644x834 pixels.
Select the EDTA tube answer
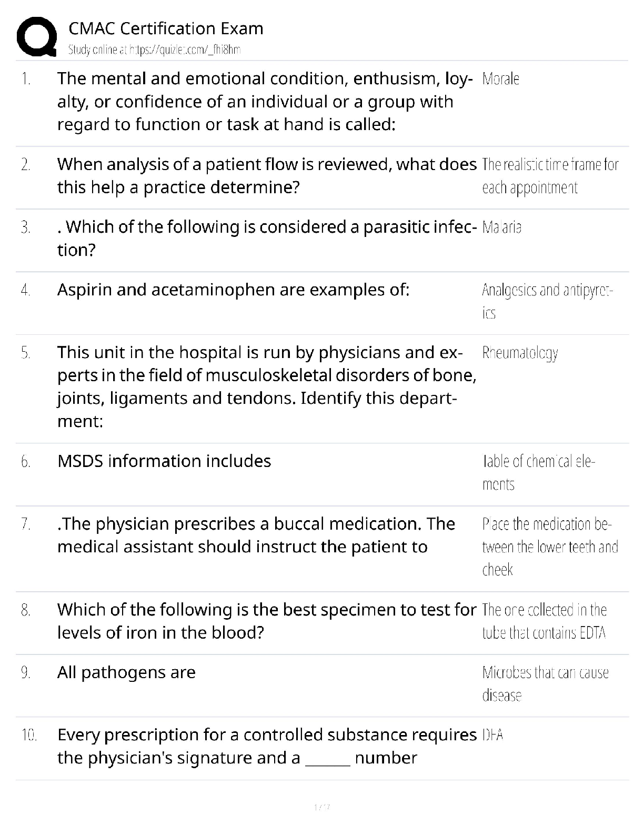pyautogui.click(x=545, y=621)
